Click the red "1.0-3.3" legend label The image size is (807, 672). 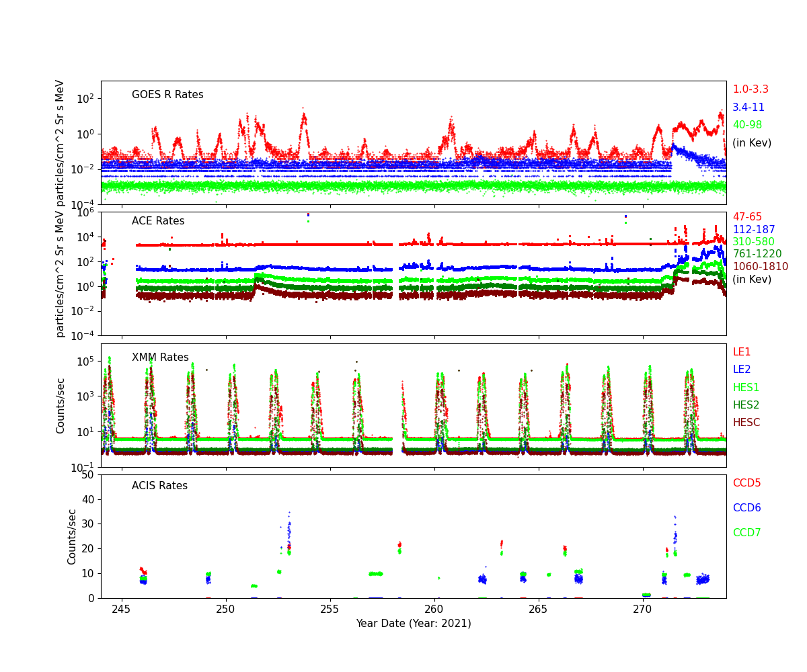click(x=751, y=89)
